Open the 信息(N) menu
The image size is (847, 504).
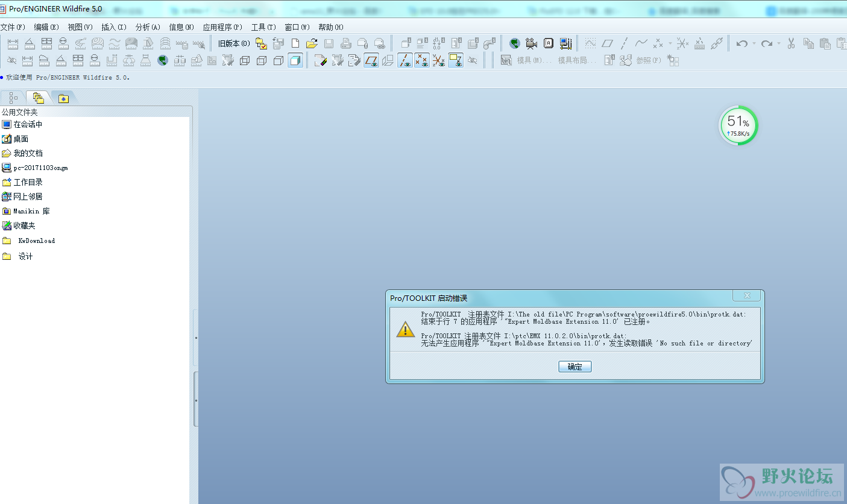(181, 27)
